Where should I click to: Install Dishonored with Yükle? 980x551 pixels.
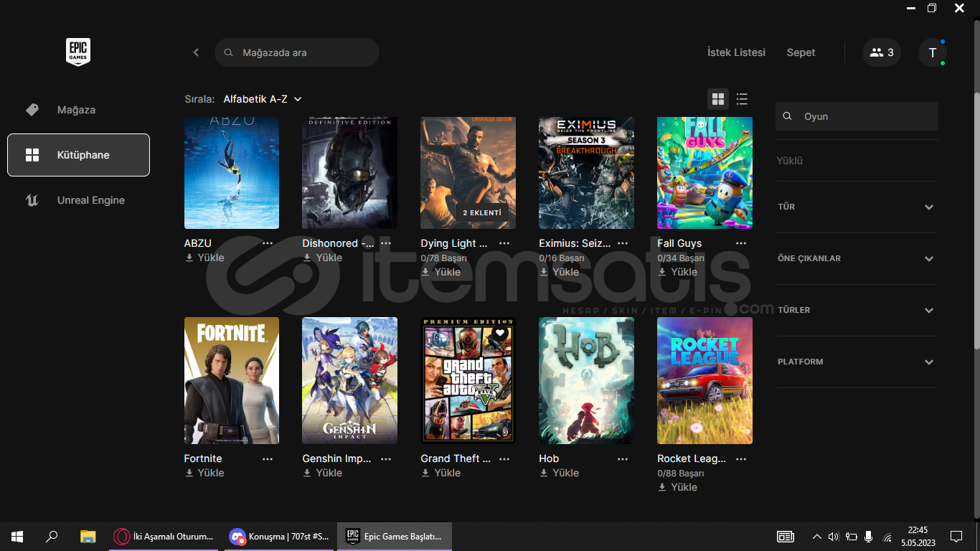tap(323, 258)
